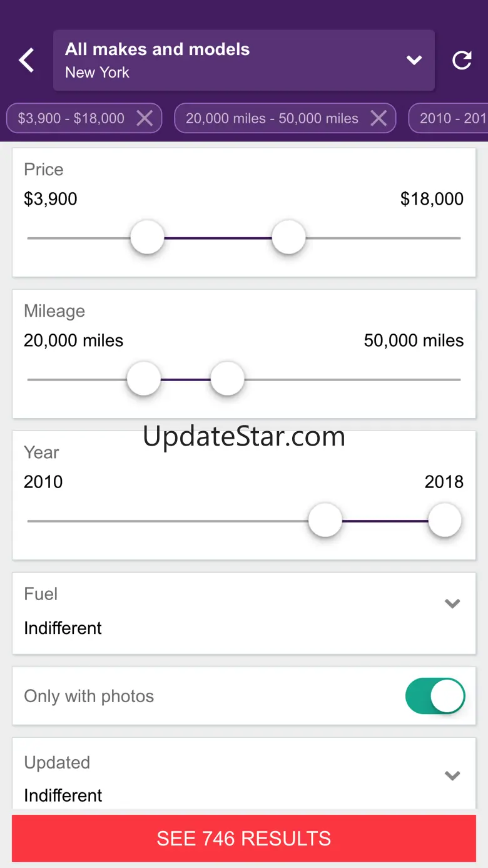Image resolution: width=488 pixels, height=868 pixels.
Task: Click the refresh icon in header
Action: (x=462, y=60)
